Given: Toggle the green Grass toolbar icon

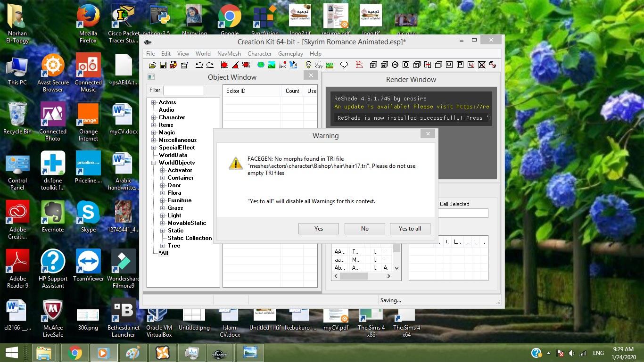Looking at the screenshot, I should coord(330,65).
